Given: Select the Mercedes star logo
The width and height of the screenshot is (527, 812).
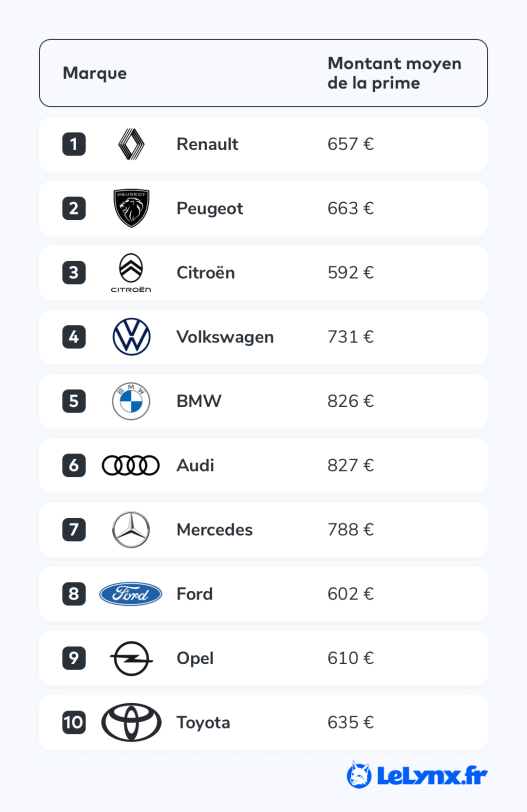Looking at the screenshot, I should 131,530.
